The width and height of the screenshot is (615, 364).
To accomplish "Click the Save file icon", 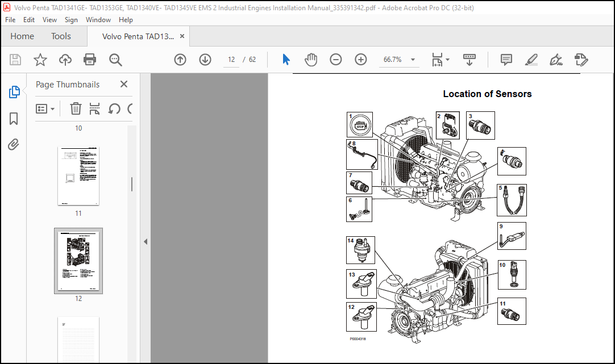I will tap(15, 60).
